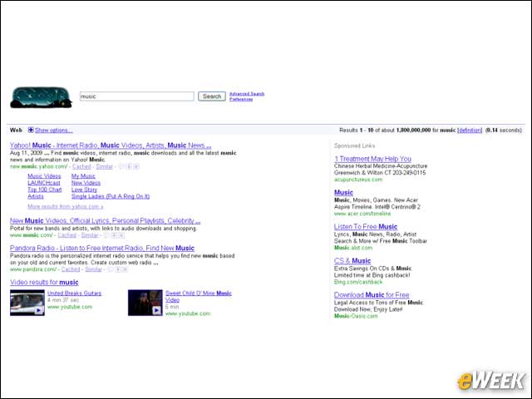Open Preferences link

(x=241, y=100)
